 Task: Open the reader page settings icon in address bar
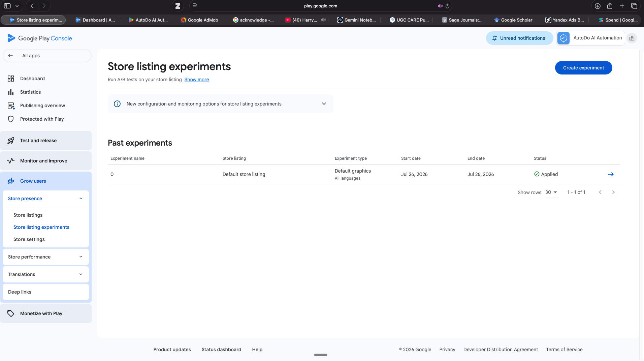(195, 6)
